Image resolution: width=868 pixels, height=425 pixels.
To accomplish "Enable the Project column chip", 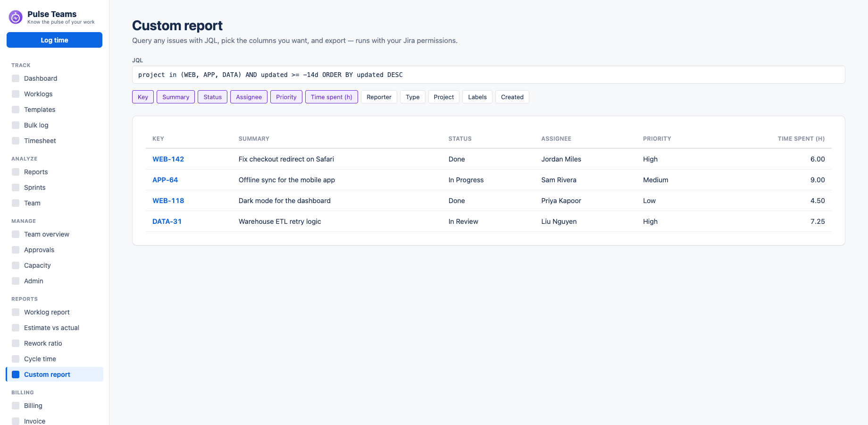I will 444,97.
